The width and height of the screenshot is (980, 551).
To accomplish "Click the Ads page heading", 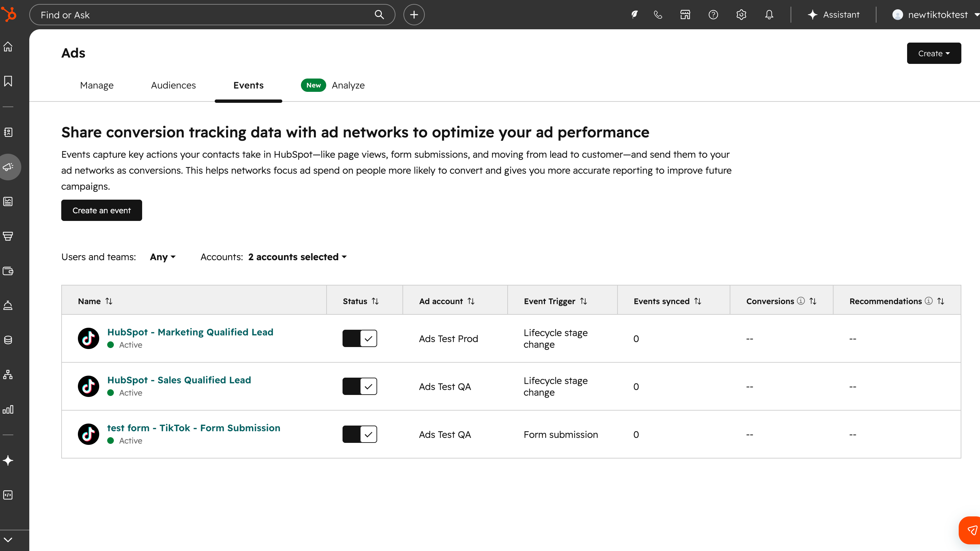I will 73,53.
